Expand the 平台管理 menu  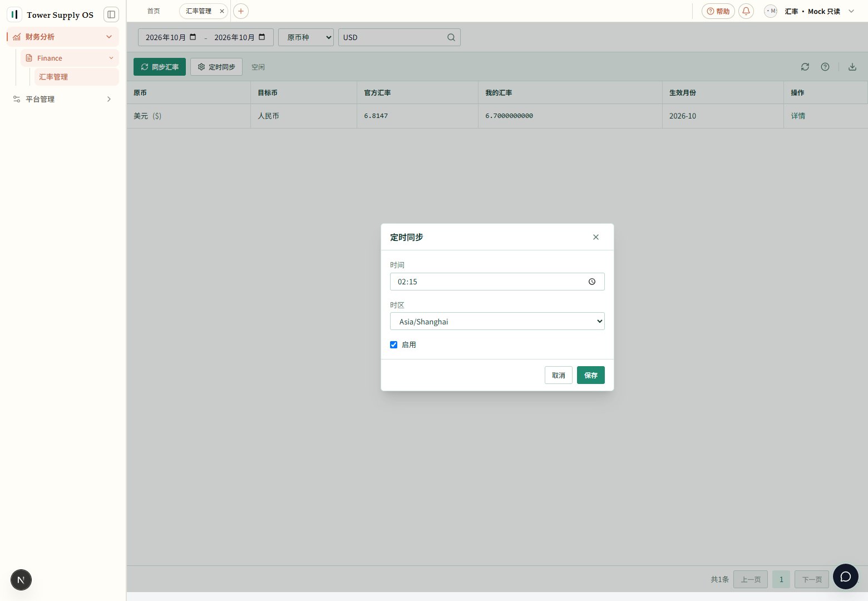(63, 99)
